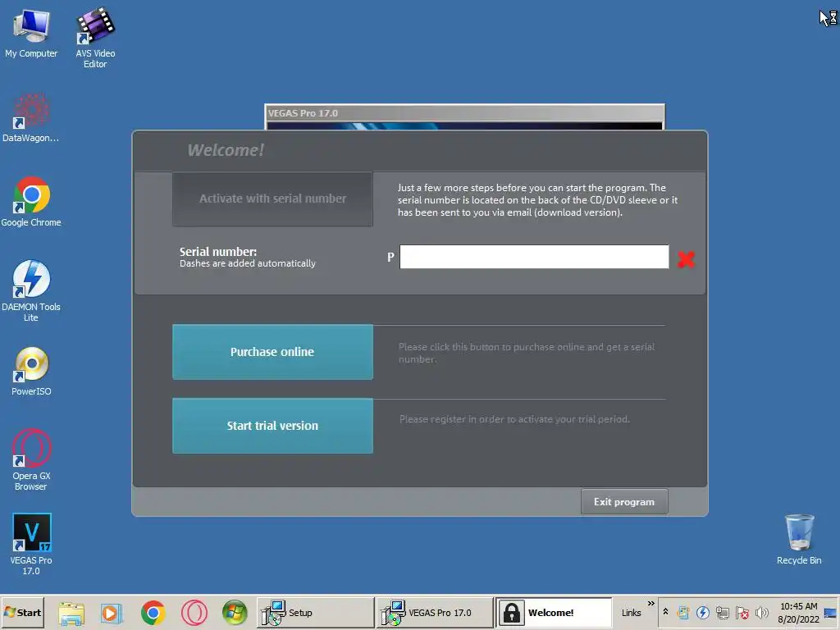Switch to the Setup taskbar window
The image size is (840, 630).
tap(315, 612)
